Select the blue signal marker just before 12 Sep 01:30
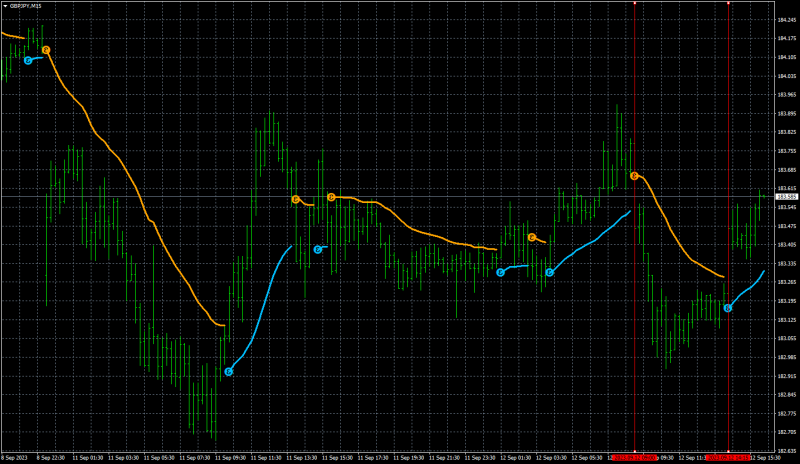Viewport: 800px width, 464px height. pos(501,272)
